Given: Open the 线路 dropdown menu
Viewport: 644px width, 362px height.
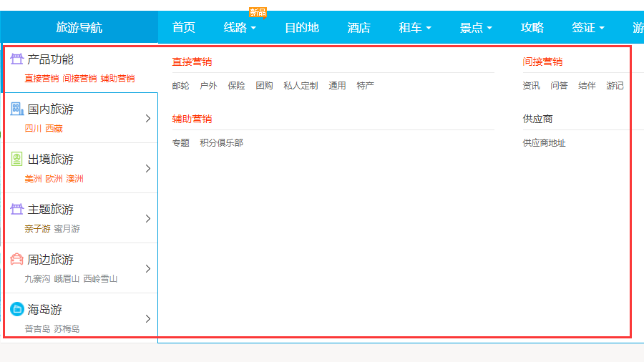Looking at the screenshot, I should [240, 28].
